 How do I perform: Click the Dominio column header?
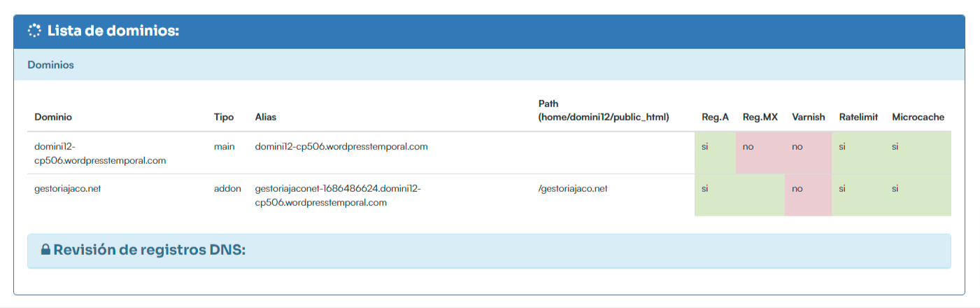[x=53, y=117]
